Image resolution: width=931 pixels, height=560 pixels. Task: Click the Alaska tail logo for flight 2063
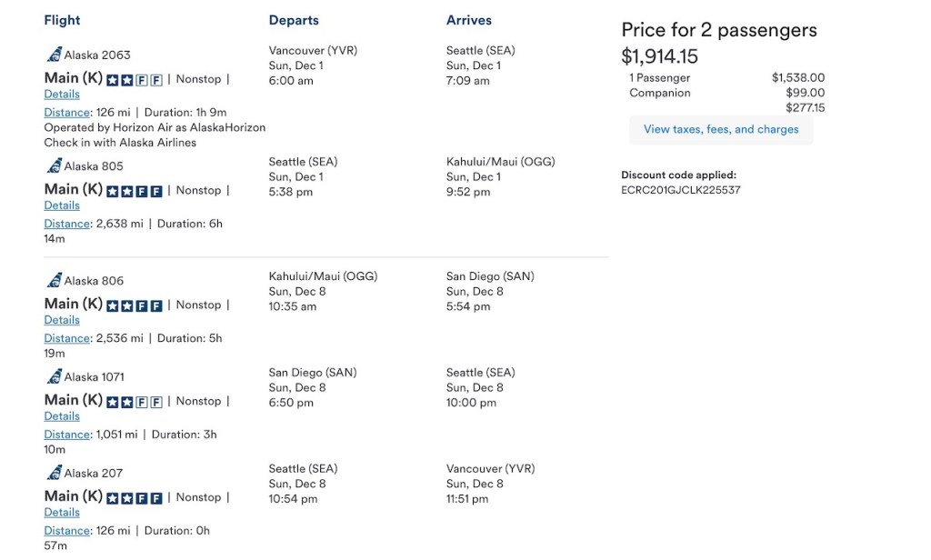click(54, 55)
